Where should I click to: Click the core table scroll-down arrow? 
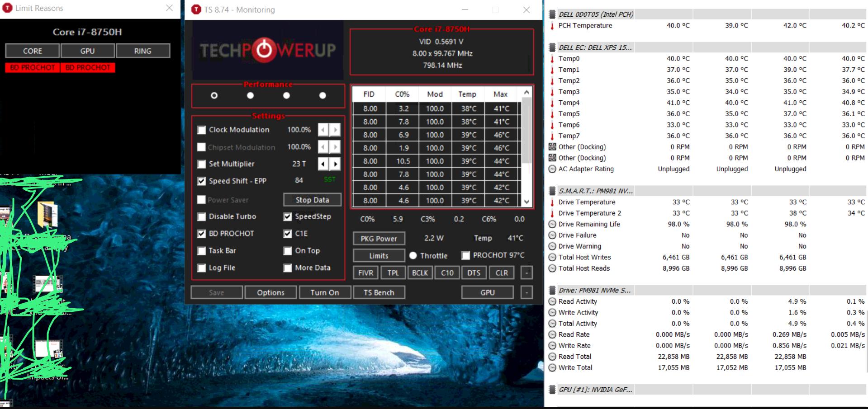[526, 202]
